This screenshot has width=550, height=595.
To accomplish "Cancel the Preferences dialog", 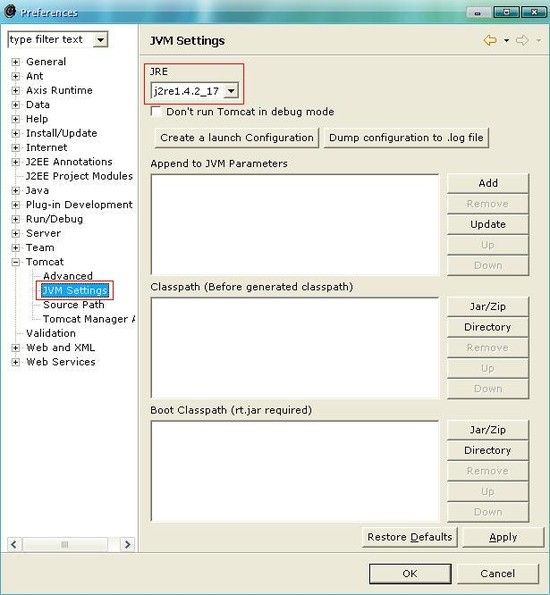I will pyautogui.click(x=498, y=573).
